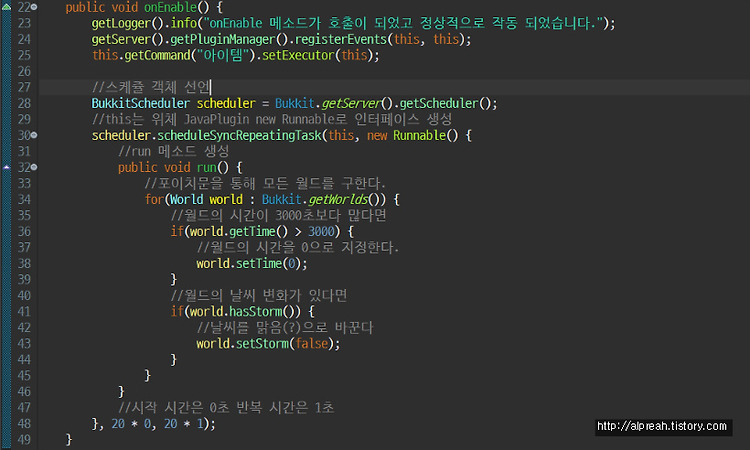The height and width of the screenshot is (450, 750).
Task: Click the run method name on line 32
Action: (x=207, y=167)
